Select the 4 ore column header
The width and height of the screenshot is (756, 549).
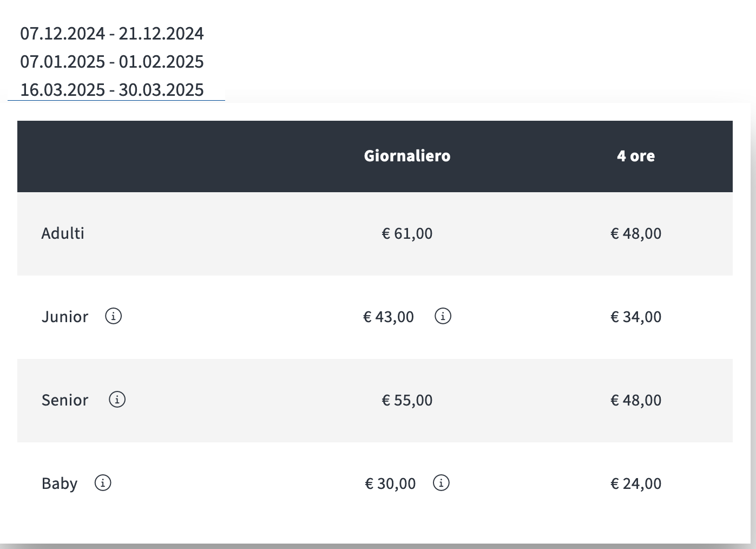coord(636,156)
